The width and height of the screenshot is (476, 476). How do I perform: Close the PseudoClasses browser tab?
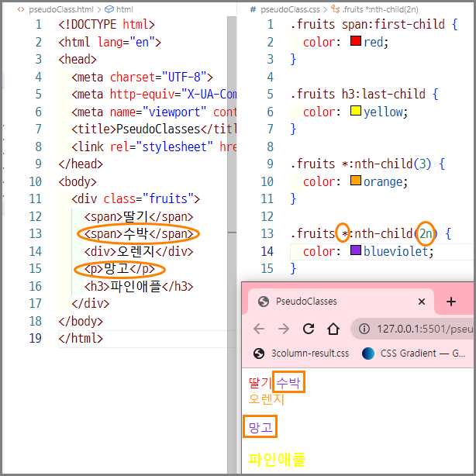coord(422,302)
